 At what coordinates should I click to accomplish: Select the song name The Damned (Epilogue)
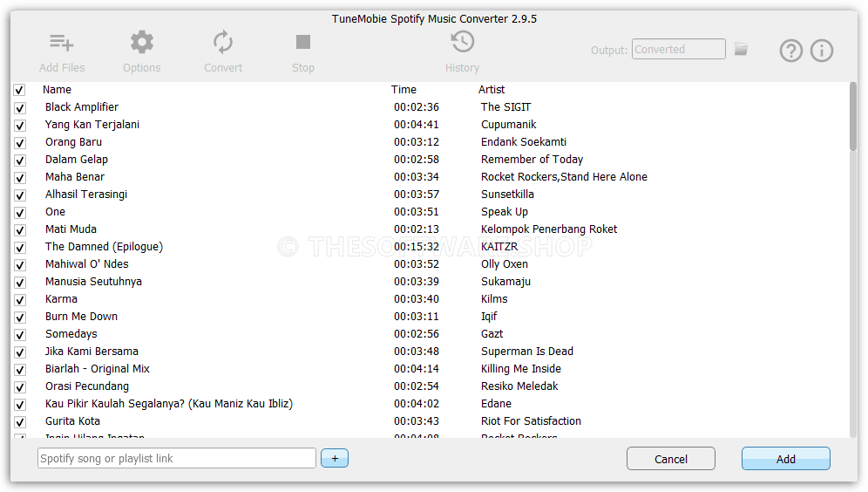pyautogui.click(x=104, y=247)
